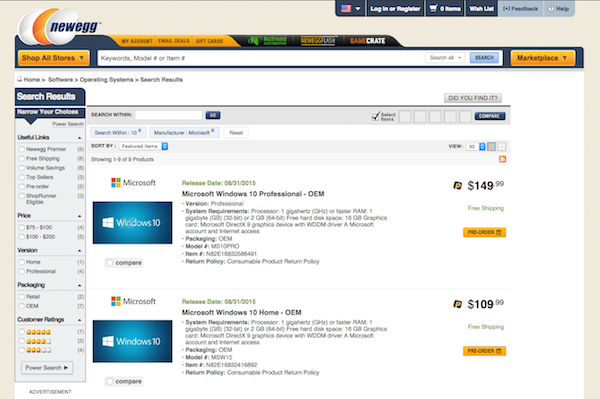Click the Did You Find It button

coord(473,98)
